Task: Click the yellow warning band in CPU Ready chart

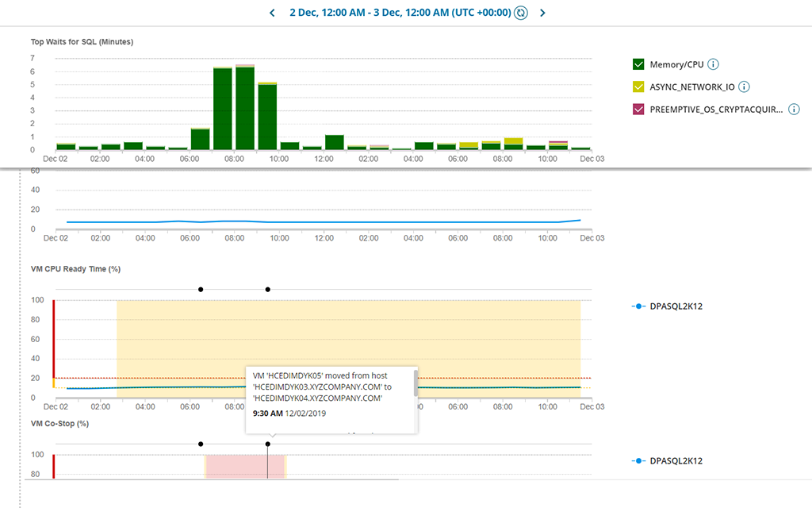Action: [x=476, y=333]
